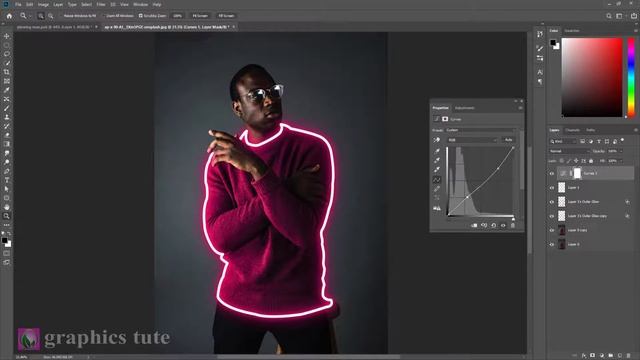
Task: Hide the Layer 0 copy layer
Action: click(x=552, y=230)
